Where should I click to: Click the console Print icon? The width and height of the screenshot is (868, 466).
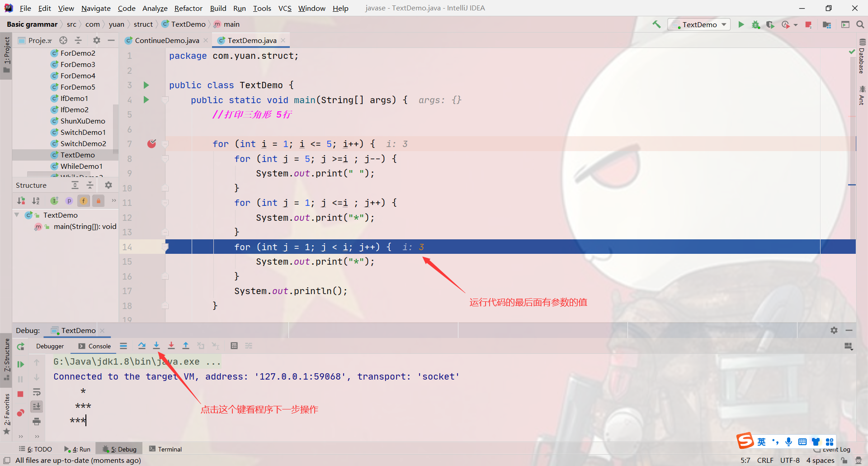coord(37,422)
